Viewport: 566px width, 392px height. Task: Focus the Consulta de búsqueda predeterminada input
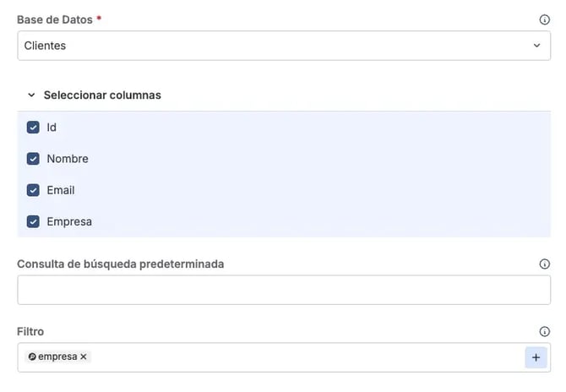pyautogui.click(x=284, y=290)
